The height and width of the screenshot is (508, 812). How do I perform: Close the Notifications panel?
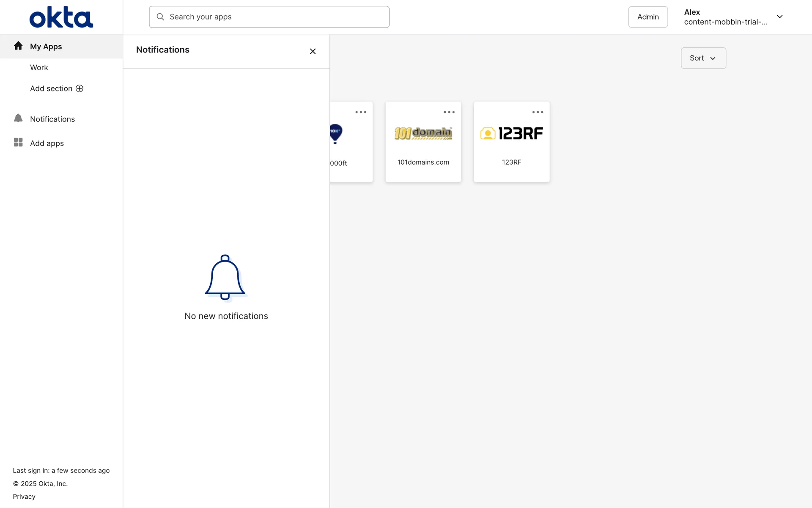coord(313,51)
